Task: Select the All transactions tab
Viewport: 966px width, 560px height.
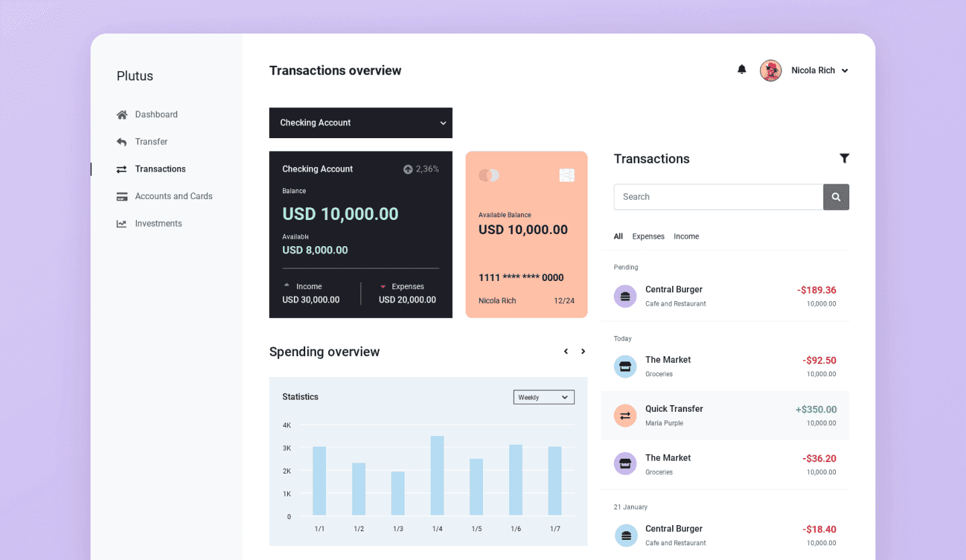Action: pyautogui.click(x=619, y=237)
